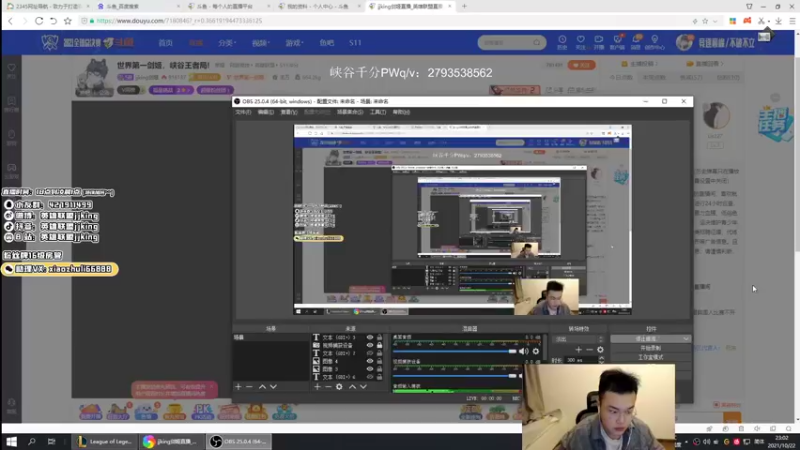The image size is (800, 450).
Task: Open user avatar in Douyu header
Action: pyautogui.click(x=684, y=42)
